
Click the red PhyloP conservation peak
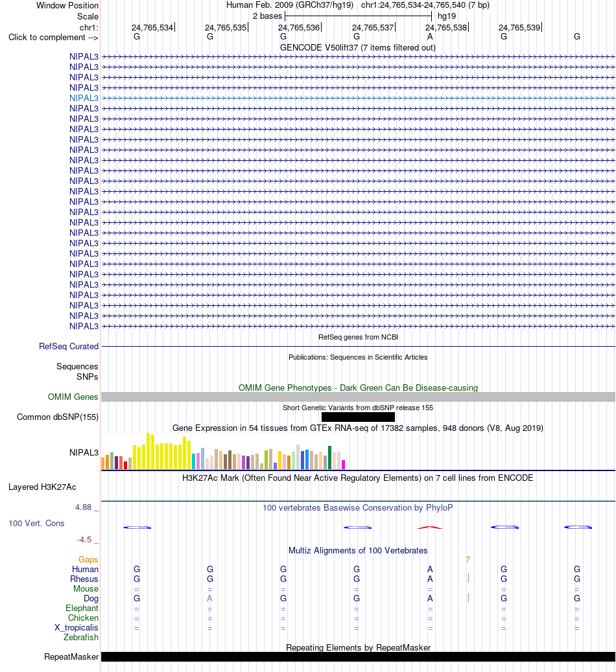click(430, 527)
